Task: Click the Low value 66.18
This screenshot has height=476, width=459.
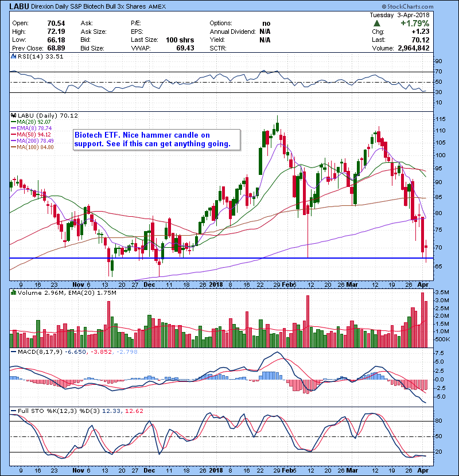Action: click(56, 40)
